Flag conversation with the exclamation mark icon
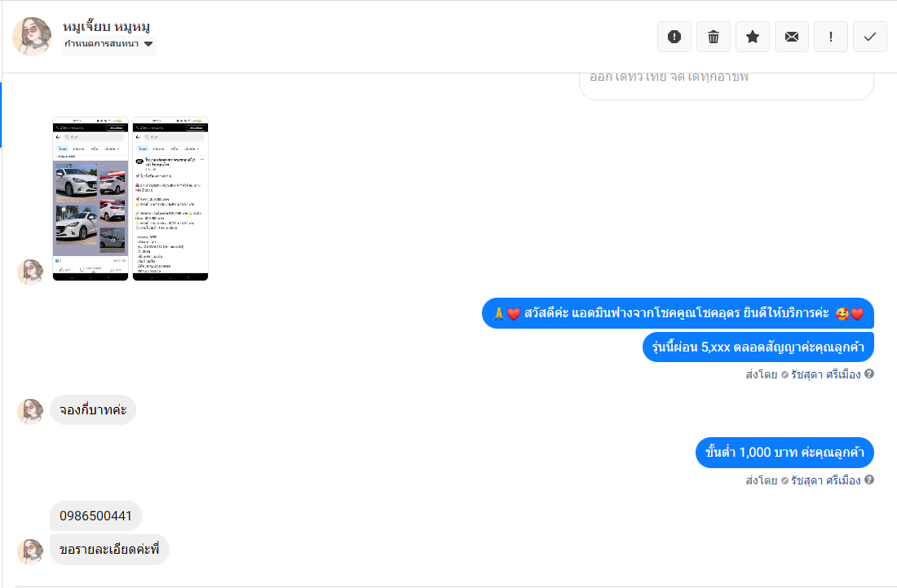897x588 pixels. (x=831, y=37)
